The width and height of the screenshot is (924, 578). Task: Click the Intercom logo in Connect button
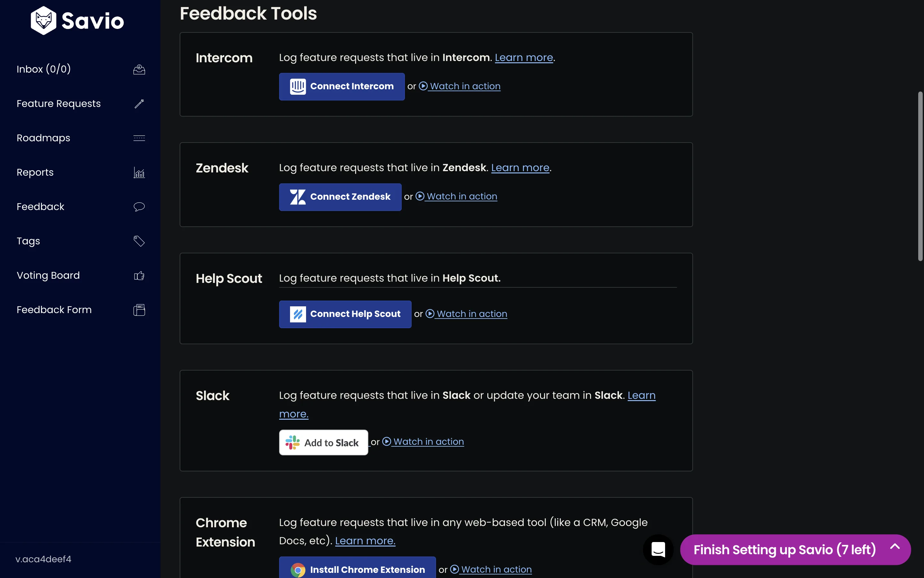click(298, 86)
